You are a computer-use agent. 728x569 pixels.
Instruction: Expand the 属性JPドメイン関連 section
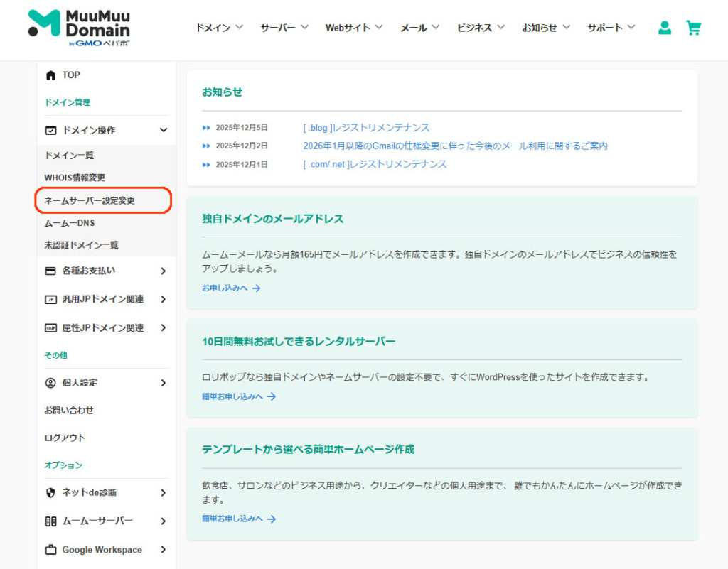pyautogui.click(x=163, y=328)
